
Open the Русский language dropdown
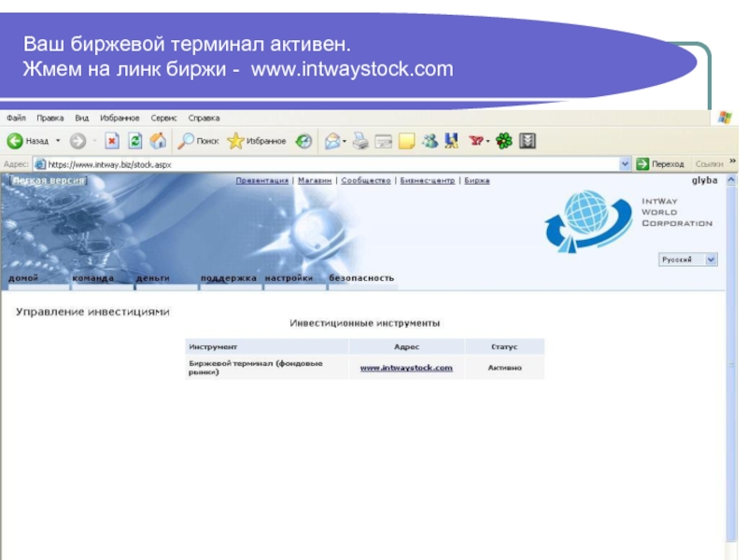(688, 259)
